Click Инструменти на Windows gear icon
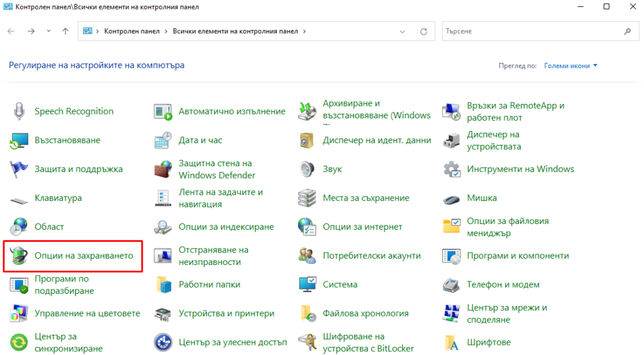 tap(452, 169)
